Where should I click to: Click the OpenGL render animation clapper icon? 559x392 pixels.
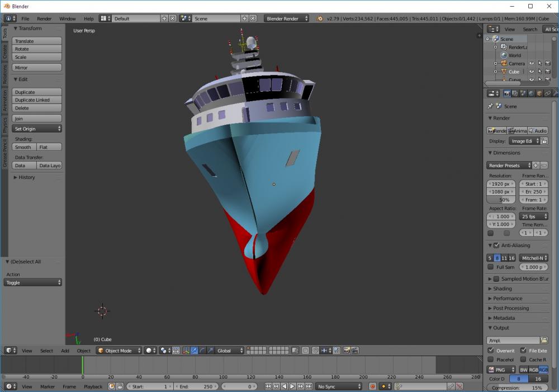click(x=355, y=351)
